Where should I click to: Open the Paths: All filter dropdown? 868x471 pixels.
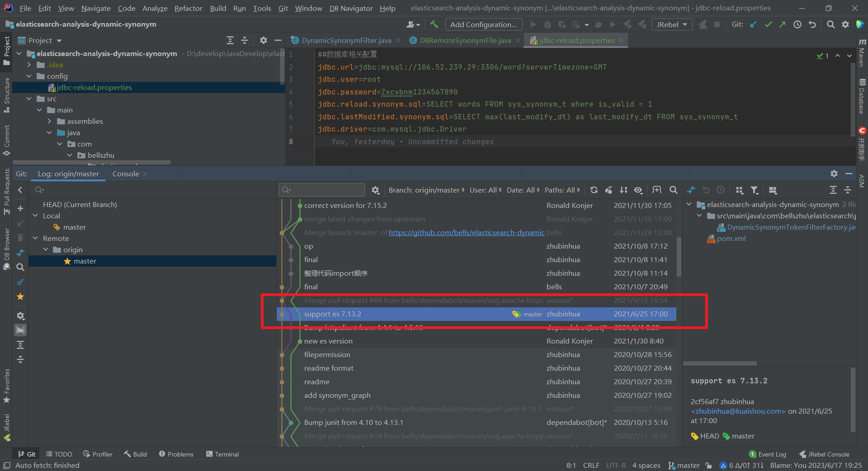click(562, 190)
